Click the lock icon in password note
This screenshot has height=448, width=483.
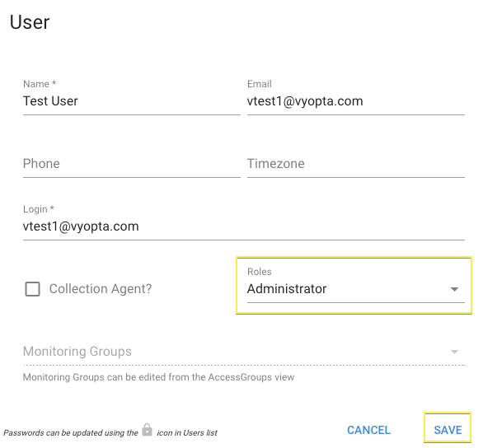tap(148, 430)
